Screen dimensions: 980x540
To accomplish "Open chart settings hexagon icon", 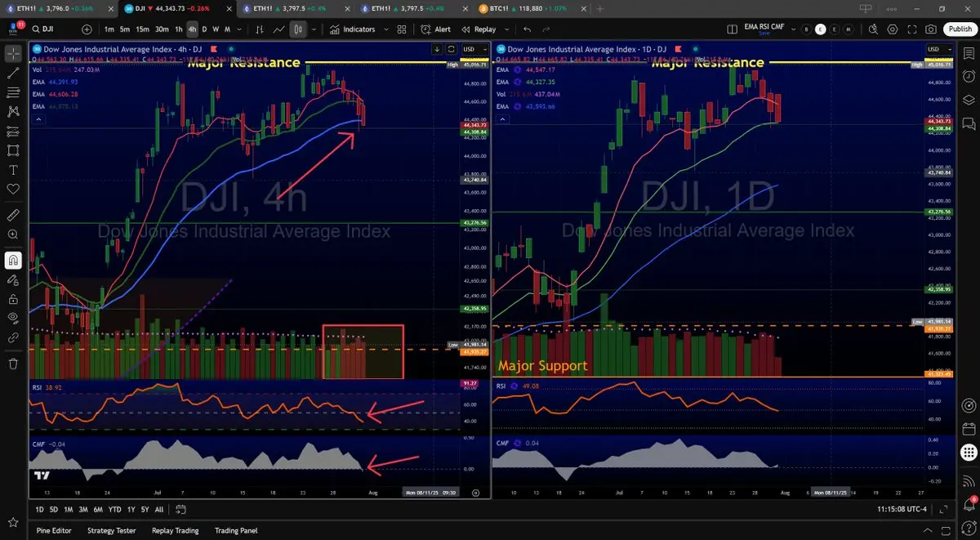I will (892, 29).
